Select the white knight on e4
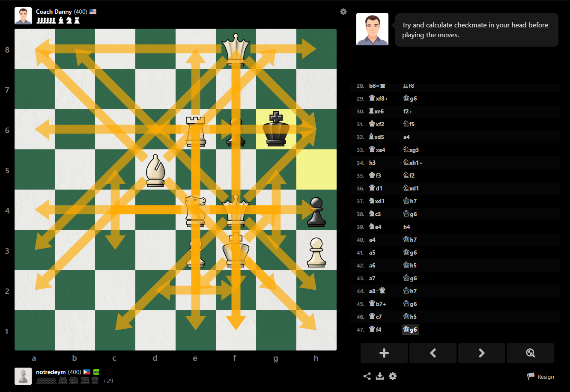Image resolution: width=570 pixels, height=392 pixels. point(195,210)
